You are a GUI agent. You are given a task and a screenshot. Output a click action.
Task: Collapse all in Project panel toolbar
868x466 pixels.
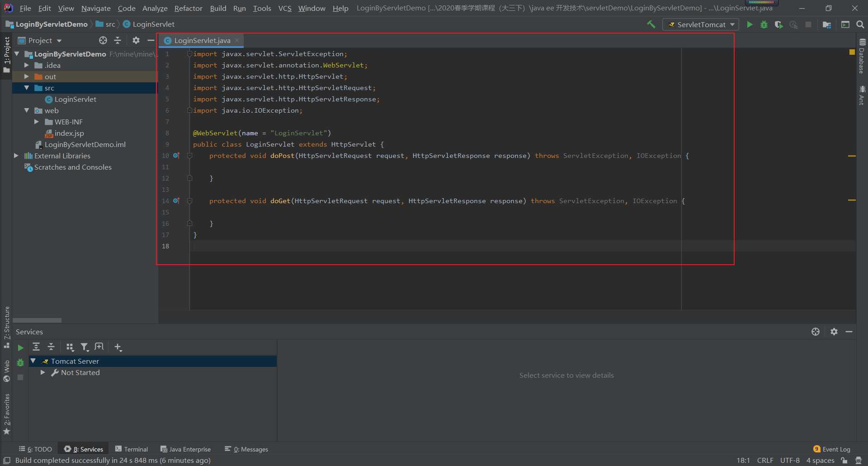(118, 40)
